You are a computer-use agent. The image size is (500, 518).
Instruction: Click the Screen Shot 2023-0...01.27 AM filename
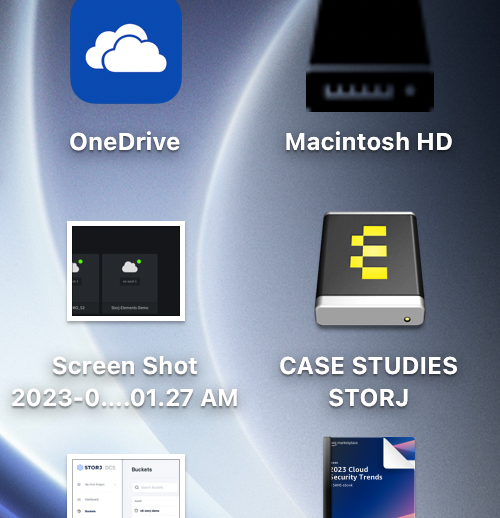click(125, 382)
